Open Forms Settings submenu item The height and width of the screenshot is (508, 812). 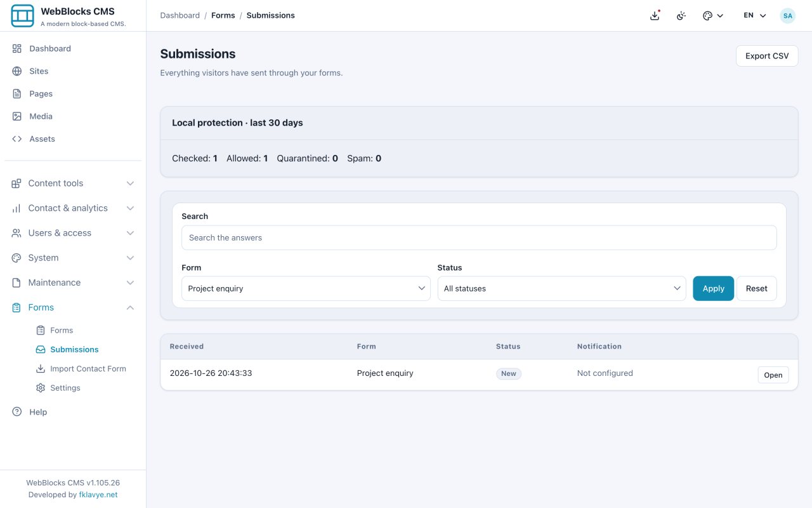(84, 387)
